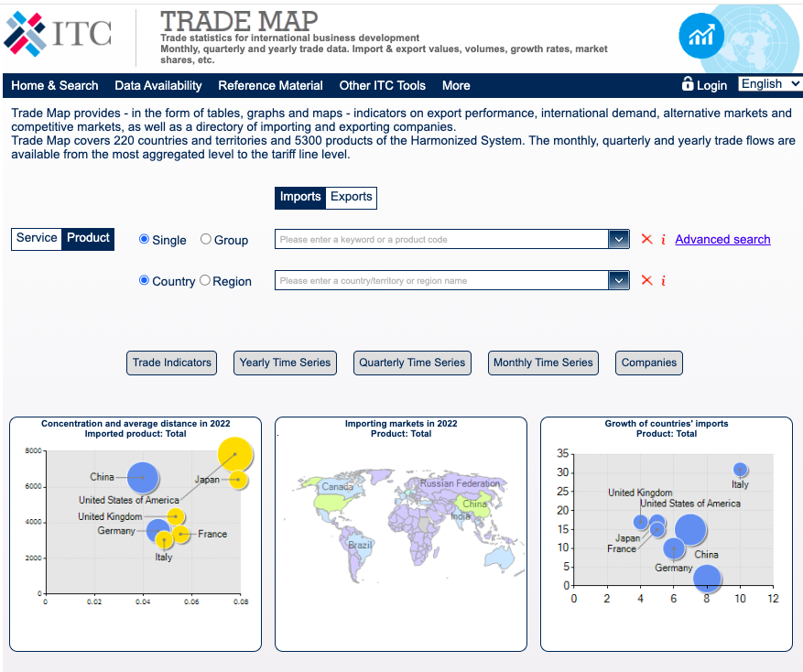
Task: Switch to Exports toggle
Action: tap(352, 197)
